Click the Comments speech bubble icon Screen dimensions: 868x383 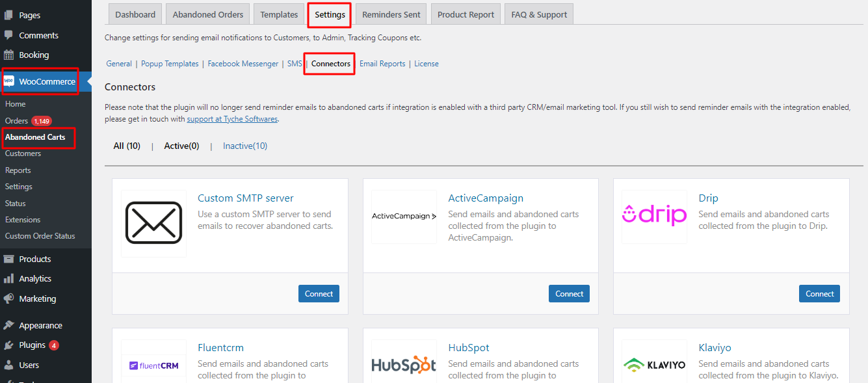click(8, 35)
